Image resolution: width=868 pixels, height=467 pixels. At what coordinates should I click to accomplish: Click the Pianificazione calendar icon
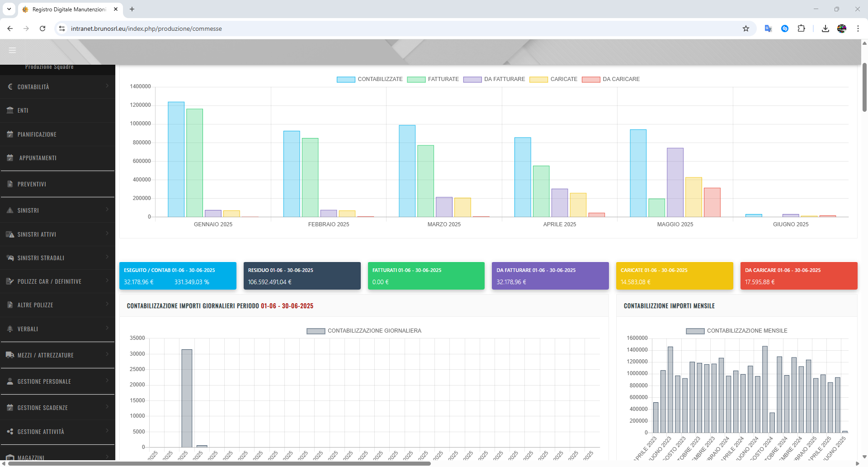click(10, 134)
